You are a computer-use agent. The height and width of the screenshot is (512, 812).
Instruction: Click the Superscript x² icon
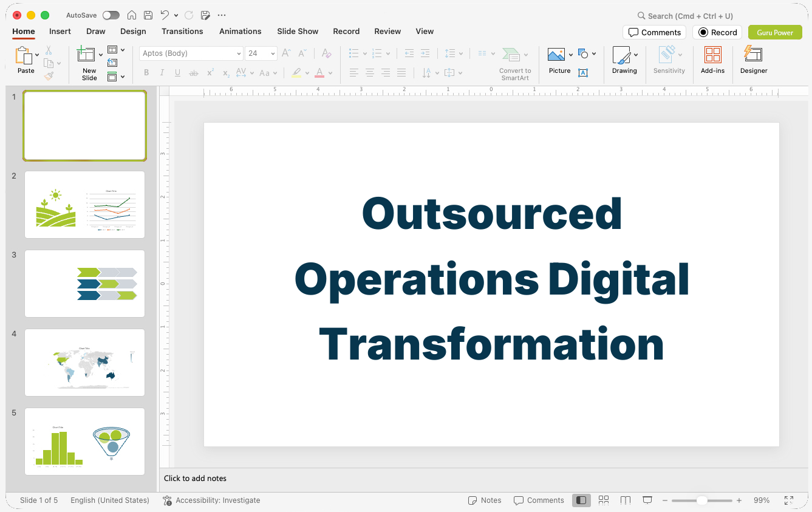point(210,73)
